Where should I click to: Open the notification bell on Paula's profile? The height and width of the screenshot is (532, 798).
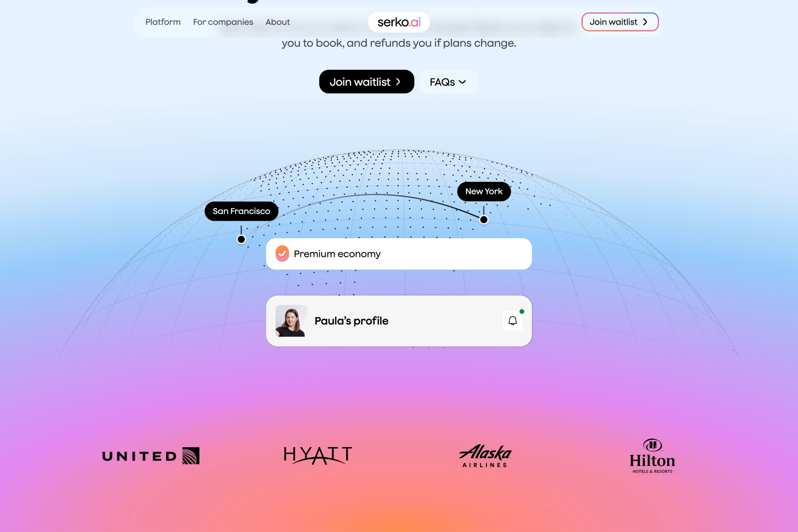512,321
